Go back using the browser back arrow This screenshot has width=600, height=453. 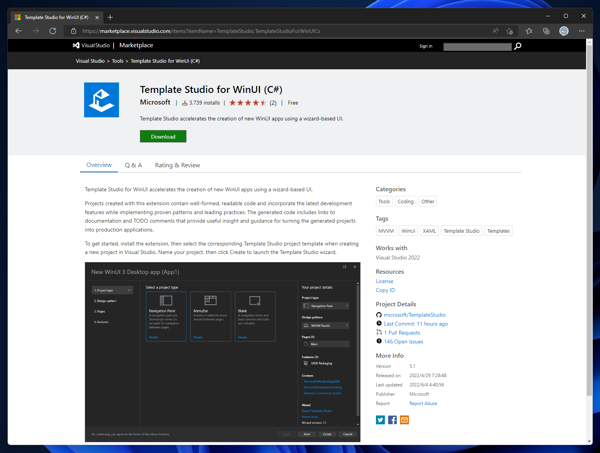18,31
